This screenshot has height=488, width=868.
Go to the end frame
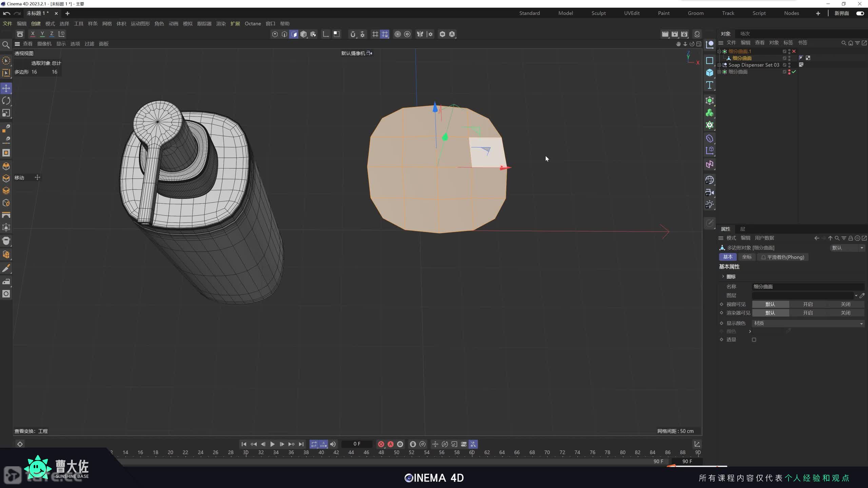click(x=301, y=444)
